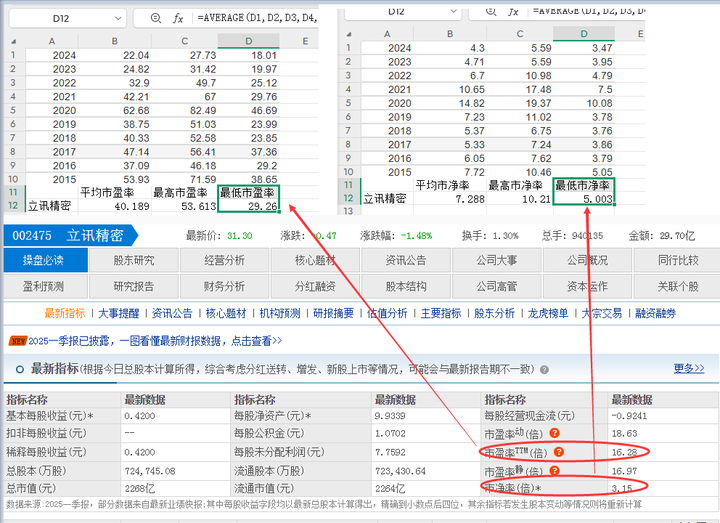Image resolution: width=720 pixels, height=523 pixels.
Task: Select cell value 29.26 in the 市盈率 sheet
Action: [x=248, y=206]
